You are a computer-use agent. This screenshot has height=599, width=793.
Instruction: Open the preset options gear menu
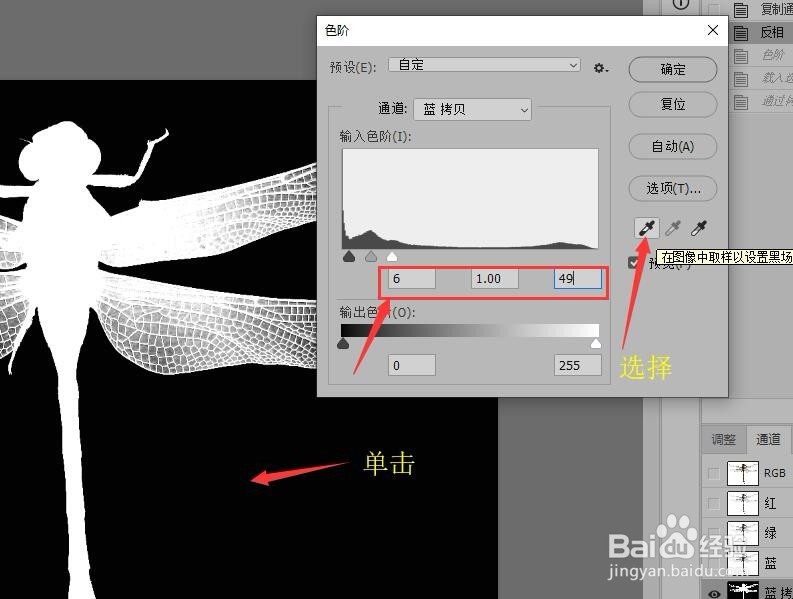(601, 68)
